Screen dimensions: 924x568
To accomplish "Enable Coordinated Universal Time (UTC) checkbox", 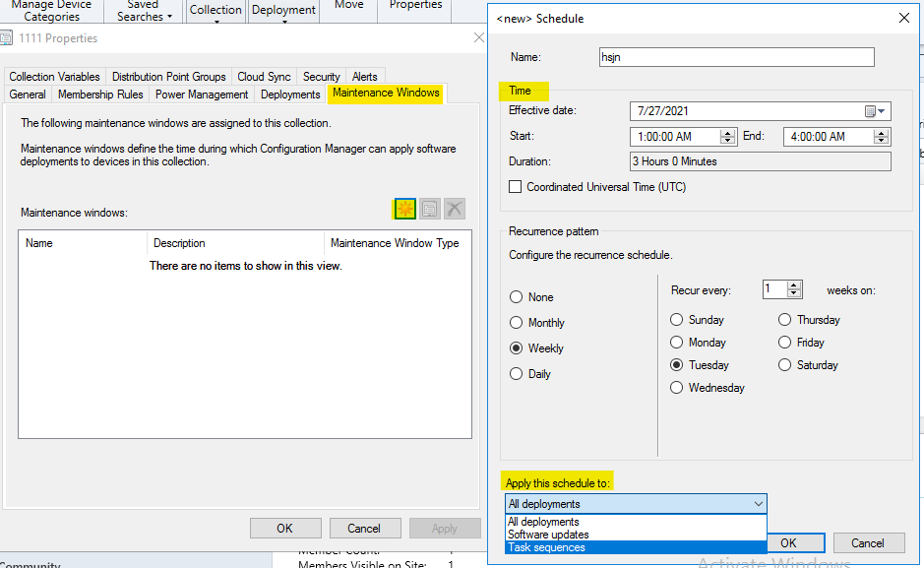I will pos(515,187).
